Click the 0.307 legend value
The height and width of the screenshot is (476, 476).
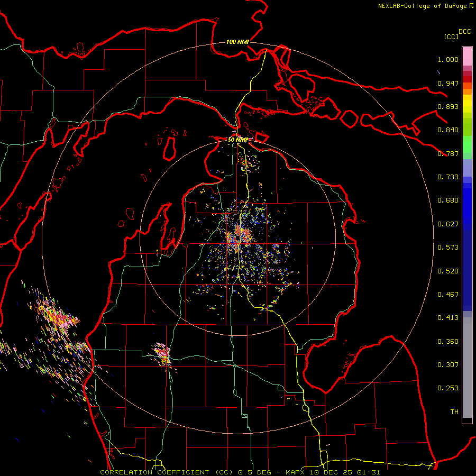tap(448, 365)
